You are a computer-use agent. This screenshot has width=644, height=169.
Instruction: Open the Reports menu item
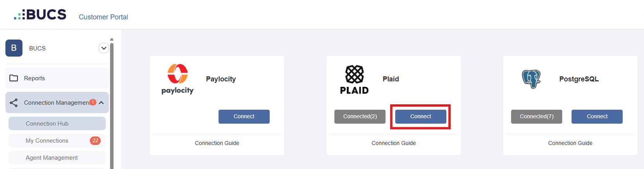click(57, 78)
